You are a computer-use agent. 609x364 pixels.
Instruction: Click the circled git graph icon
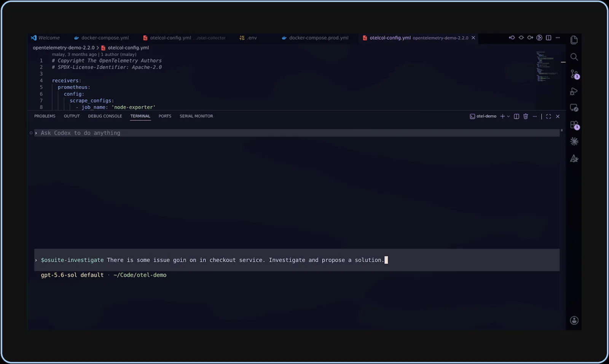(539, 38)
